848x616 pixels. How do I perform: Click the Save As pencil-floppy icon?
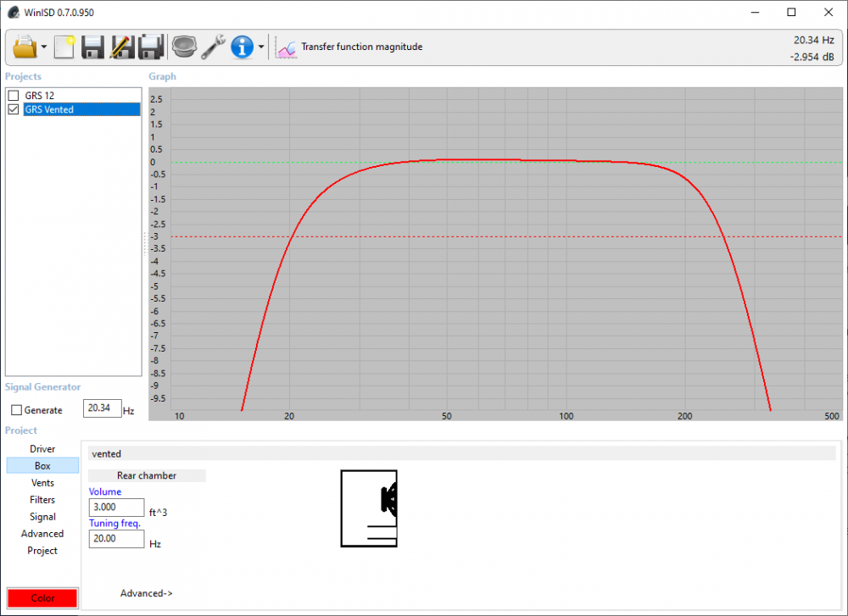pos(121,47)
